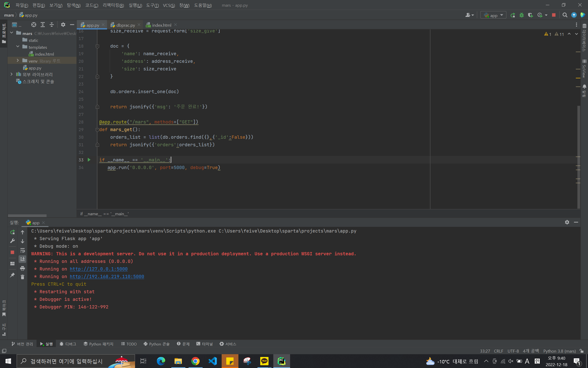Collapse the templates folder
This screenshot has height=368, width=588.
tap(18, 47)
